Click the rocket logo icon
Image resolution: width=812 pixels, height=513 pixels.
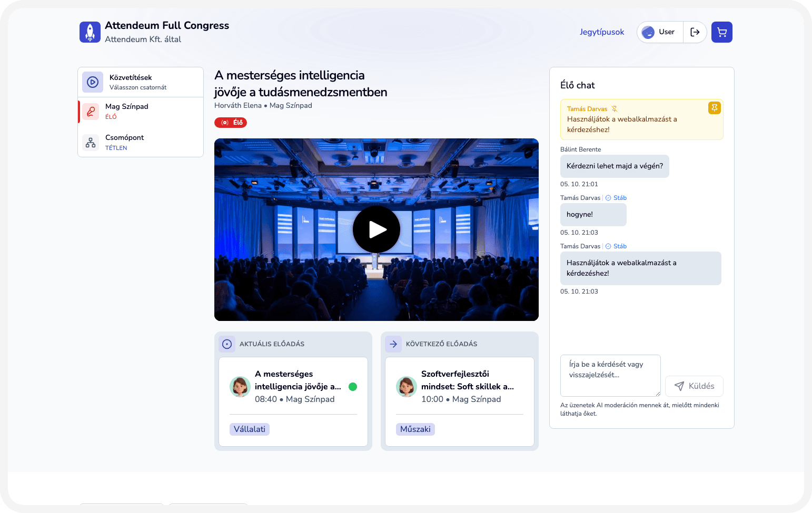(90, 32)
